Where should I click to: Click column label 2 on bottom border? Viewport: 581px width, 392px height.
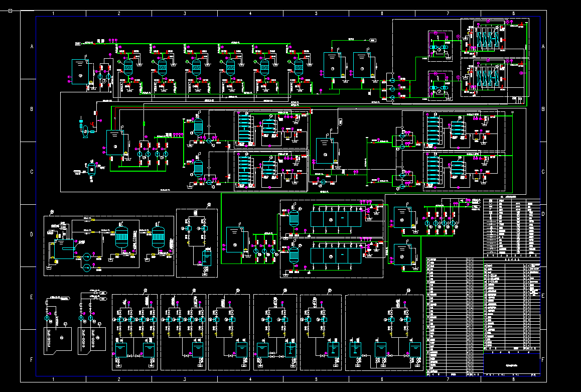pyautogui.click(x=119, y=379)
